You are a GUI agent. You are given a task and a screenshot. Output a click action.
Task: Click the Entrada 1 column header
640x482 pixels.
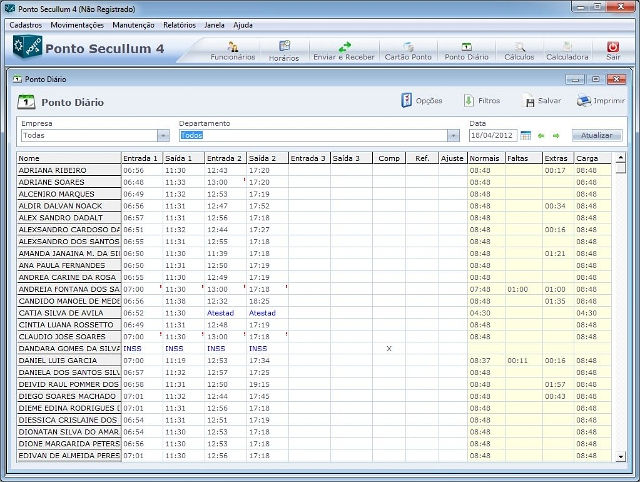tap(142, 158)
